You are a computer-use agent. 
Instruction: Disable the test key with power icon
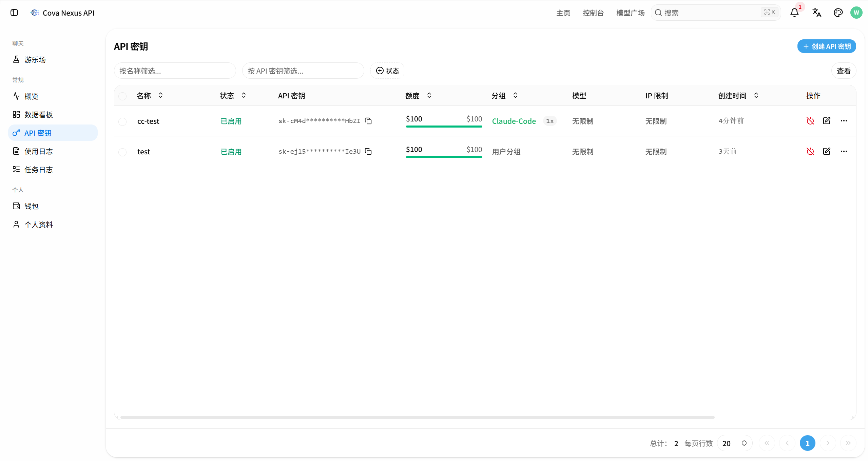[x=810, y=152]
